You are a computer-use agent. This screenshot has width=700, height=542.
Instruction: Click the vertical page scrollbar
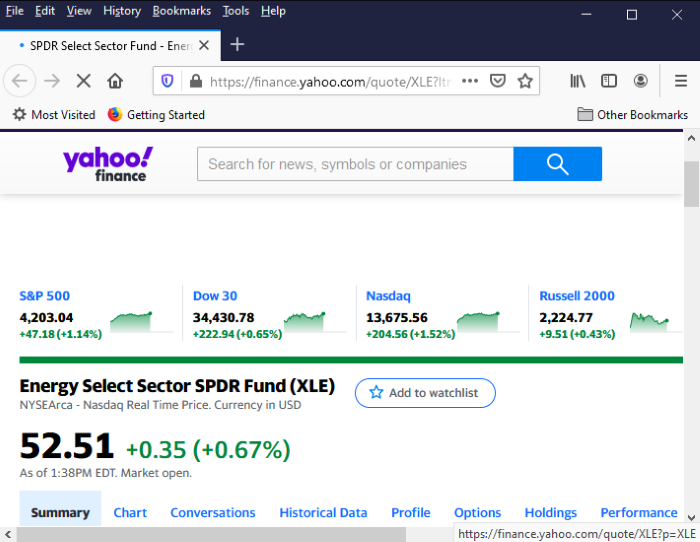pyautogui.click(x=691, y=300)
